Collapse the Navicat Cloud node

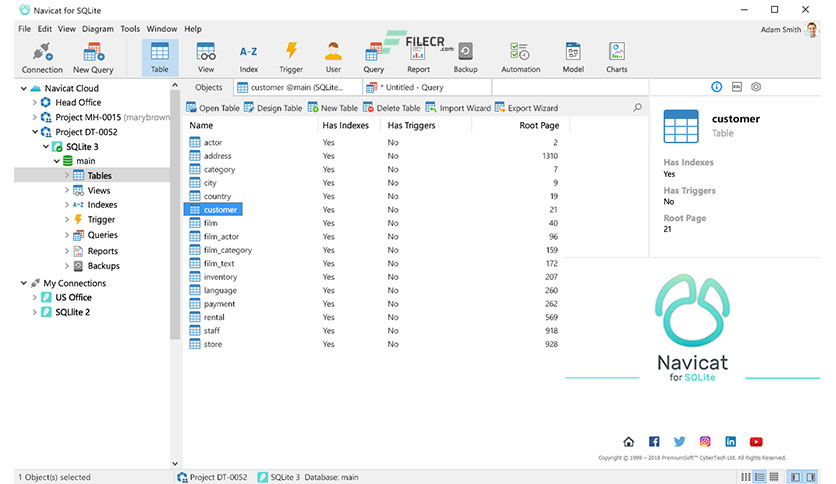pyautogui.click(x=23, y=88)
